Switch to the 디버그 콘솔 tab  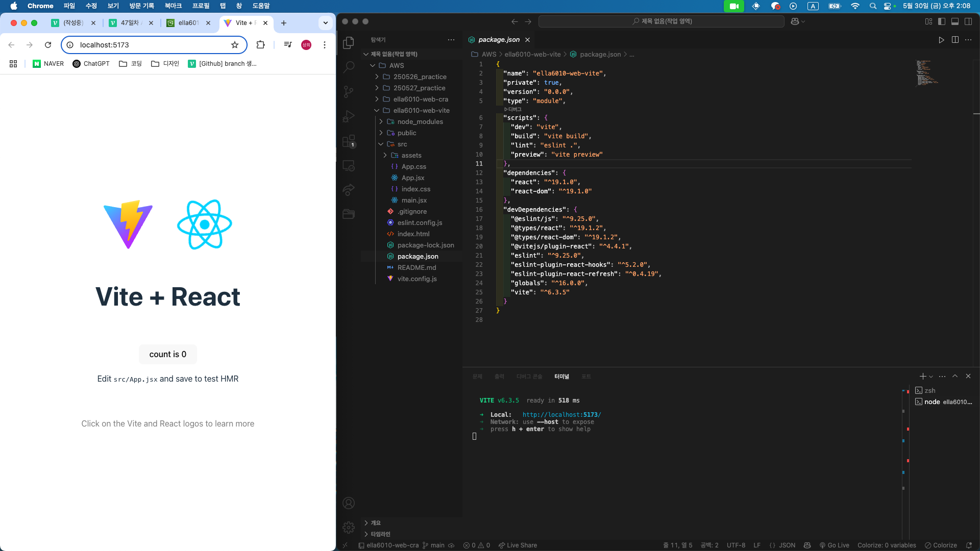[529, 377]
